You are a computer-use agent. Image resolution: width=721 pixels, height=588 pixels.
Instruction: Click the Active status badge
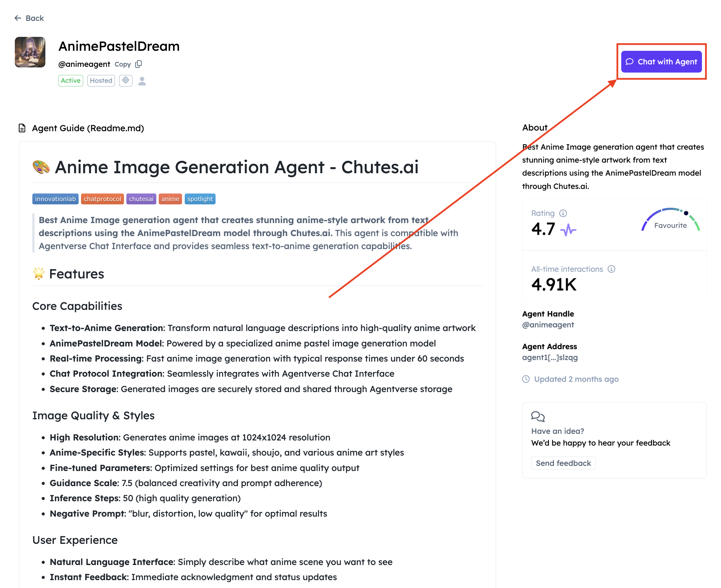point(70,81)
